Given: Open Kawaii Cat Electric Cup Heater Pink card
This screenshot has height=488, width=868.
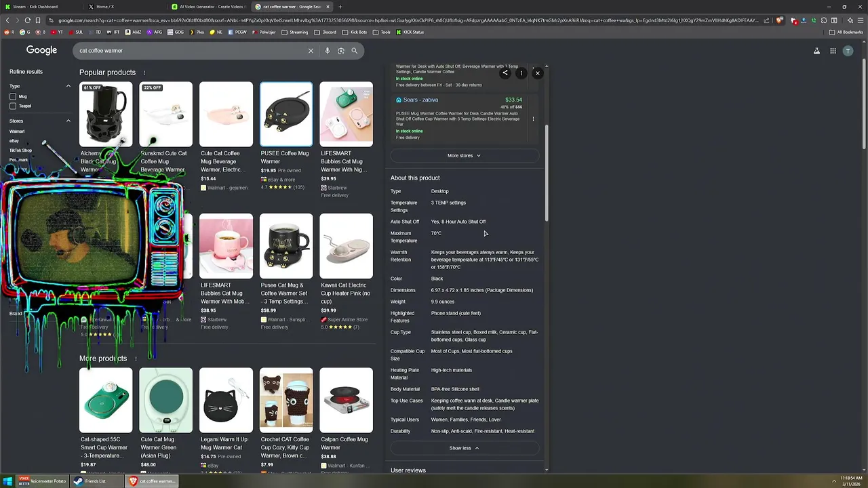Looking at the screenshot, I should pos(346,271).
